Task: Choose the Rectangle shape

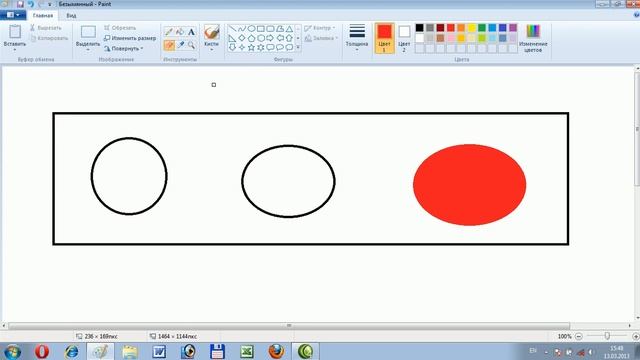Action: tap(261, 29)
